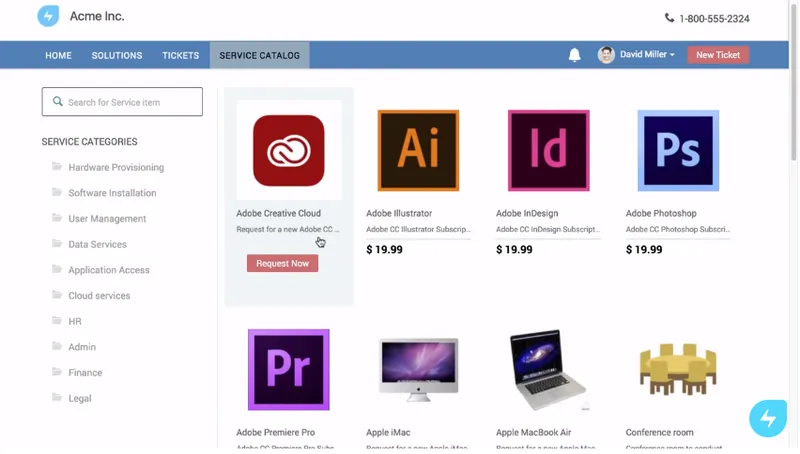Click David Miller's avatar picture
Image resolution: width=800 pixels, height=454 pixels.
pos(606,55)
